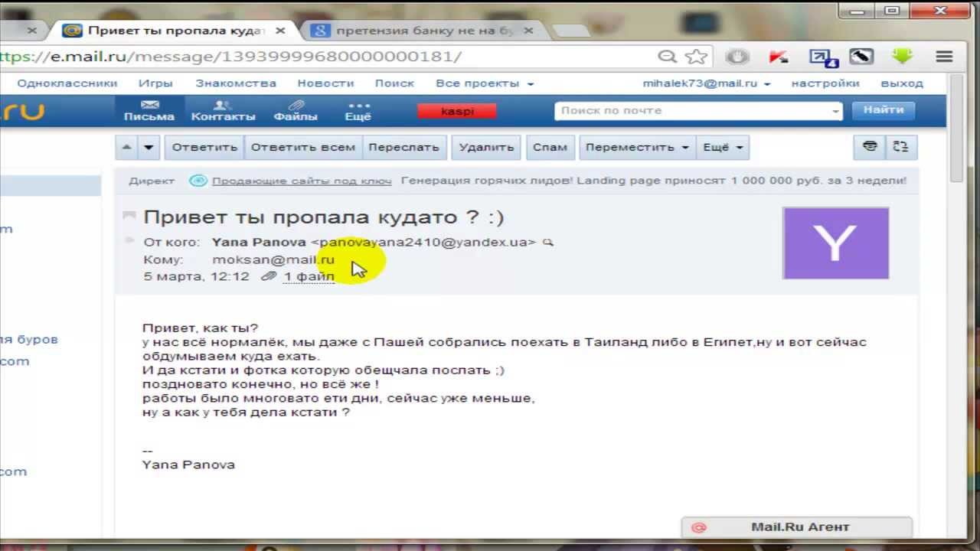Viewport: 980px width, 551px height.
Task: Click recipient moksan@mail.ru
Action: [x=273, y=259]
